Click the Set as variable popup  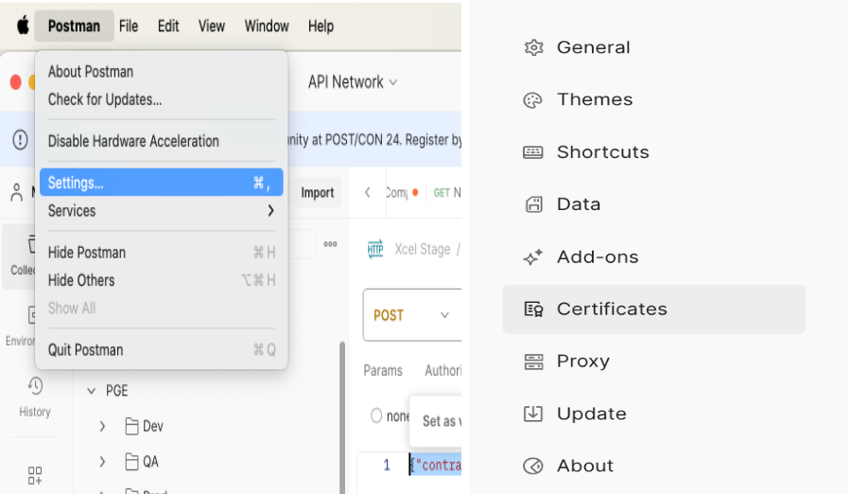pyautogui.click(x=436, y=421)
